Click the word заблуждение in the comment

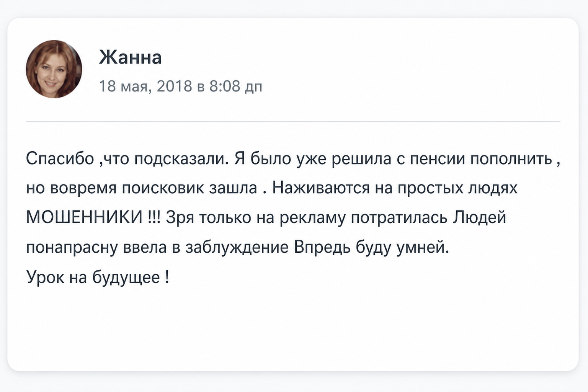(x=237, y=248)
